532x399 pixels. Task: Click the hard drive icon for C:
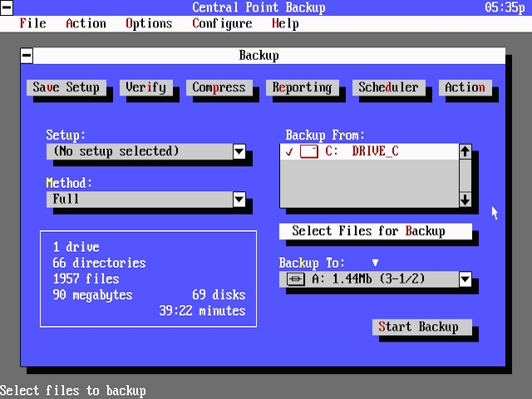pyautogui.click(x=309, y=151)
